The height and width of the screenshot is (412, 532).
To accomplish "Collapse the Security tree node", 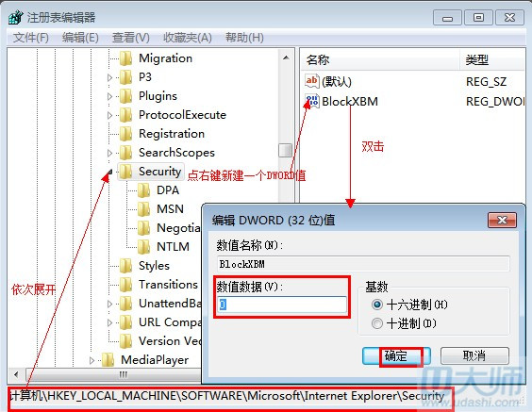I will 109,173.
